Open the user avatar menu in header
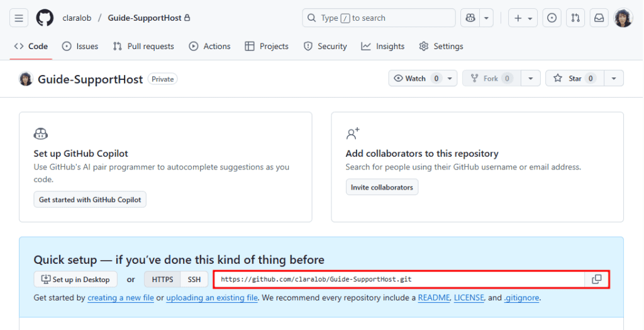 pos(623,18)
